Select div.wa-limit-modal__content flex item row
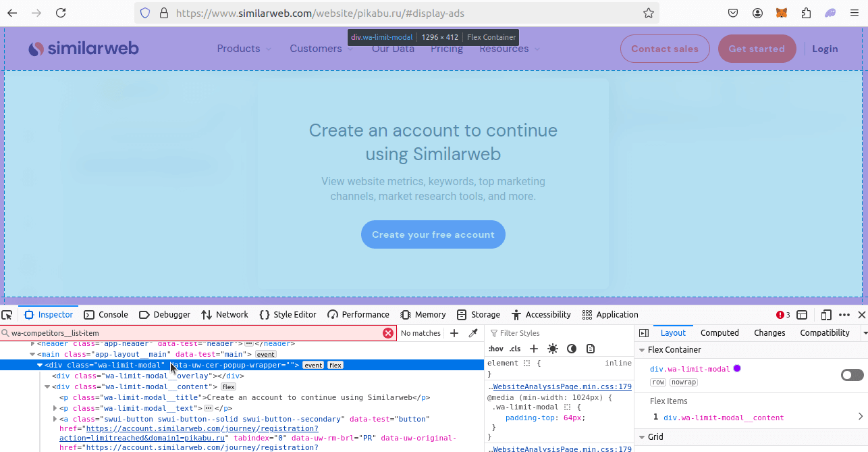This screenshot has height=452, width=868. 751,418
